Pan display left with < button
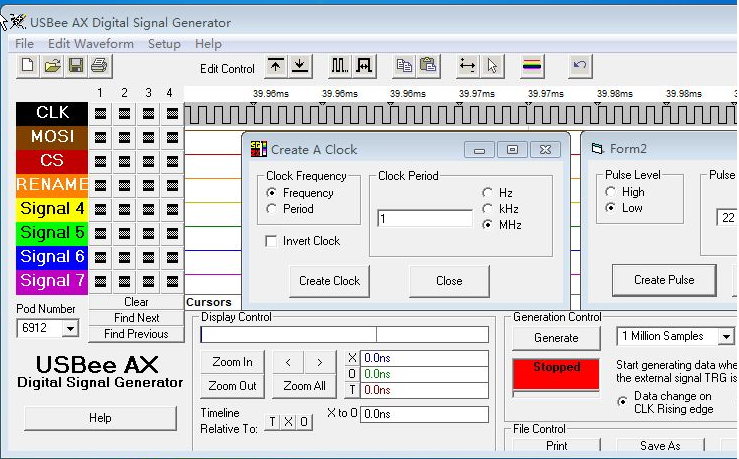This screenshot has width=739, height=459. coord(288,362)
